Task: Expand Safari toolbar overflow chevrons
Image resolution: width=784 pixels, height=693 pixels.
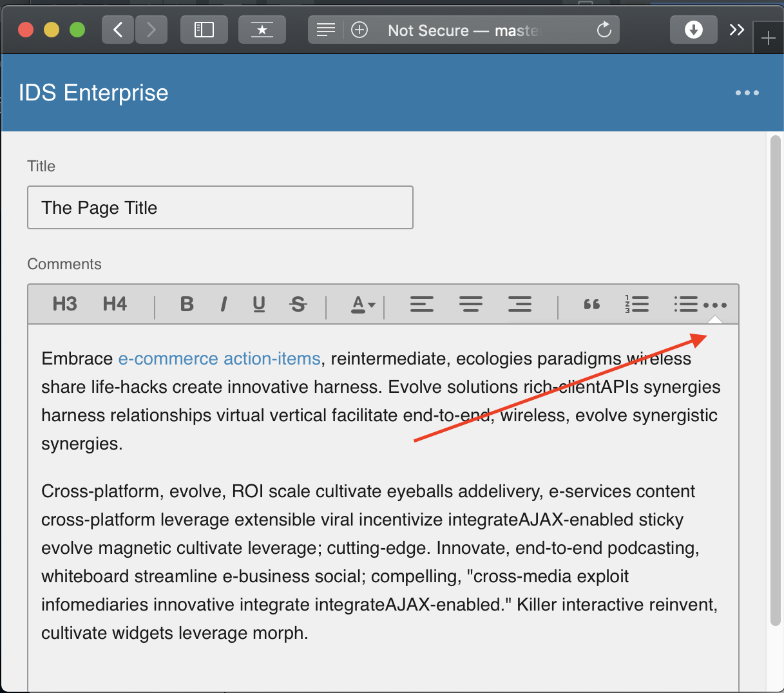Action: pyautogui.click(x=737, y=30)
